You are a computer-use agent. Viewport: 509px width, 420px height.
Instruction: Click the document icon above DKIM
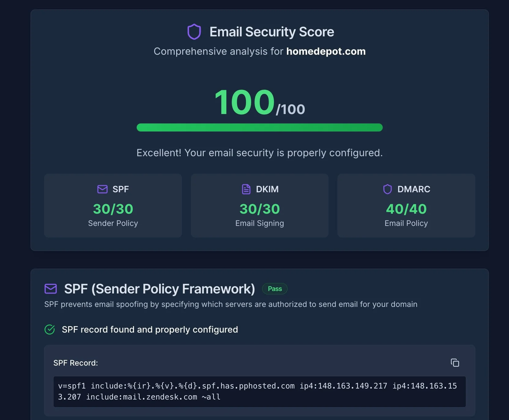246,189
